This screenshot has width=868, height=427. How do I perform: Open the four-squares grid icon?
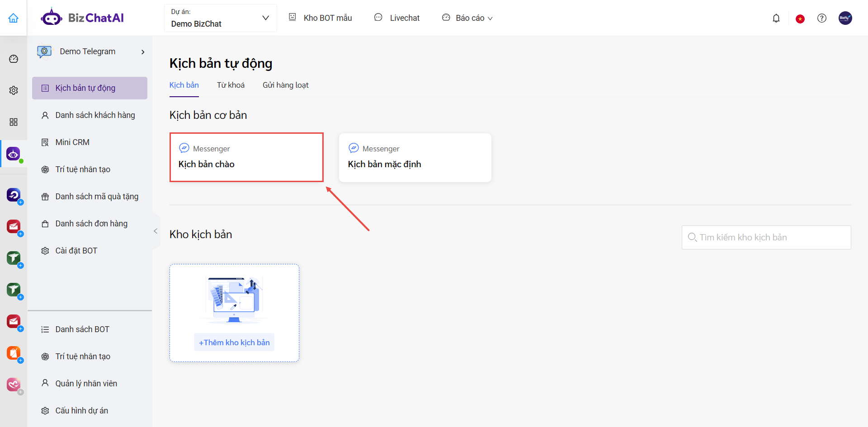pyautogui.click(x=14, y=122)
